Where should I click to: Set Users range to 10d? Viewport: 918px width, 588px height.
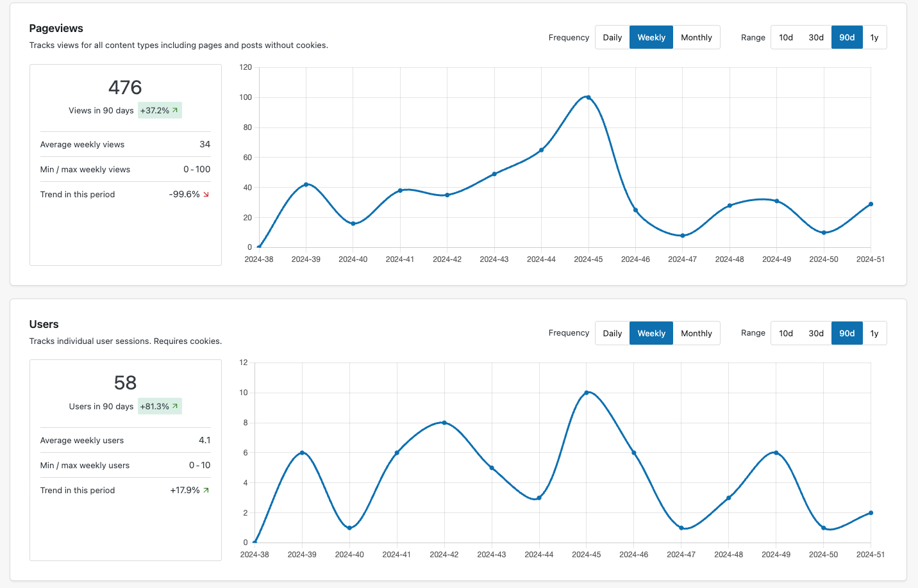pos(786,334)
